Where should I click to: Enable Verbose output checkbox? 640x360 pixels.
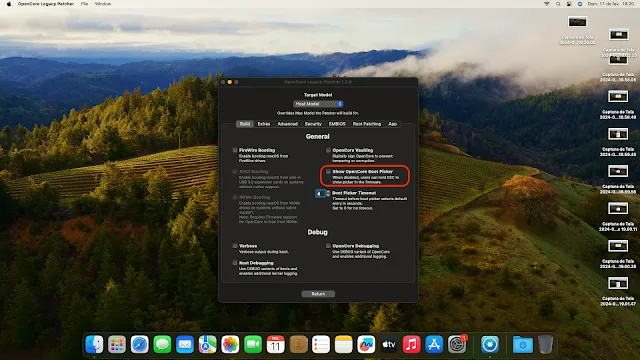tap(235, 246)
